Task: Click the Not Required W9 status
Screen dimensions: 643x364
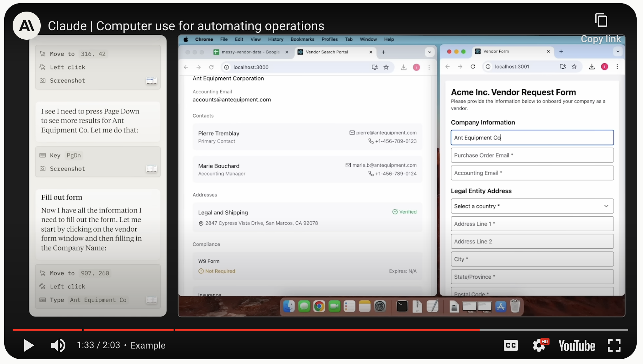Action: point(217,271)
